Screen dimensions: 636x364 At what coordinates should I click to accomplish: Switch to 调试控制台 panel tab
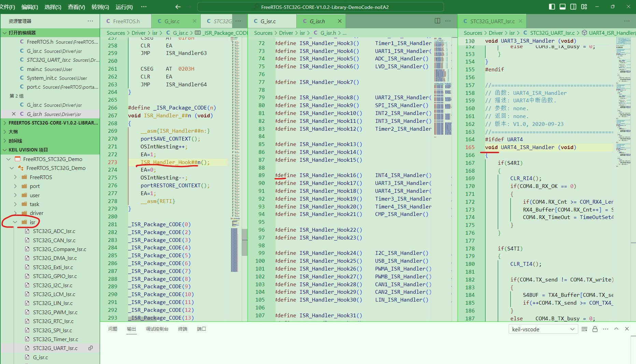coord(157,329)
